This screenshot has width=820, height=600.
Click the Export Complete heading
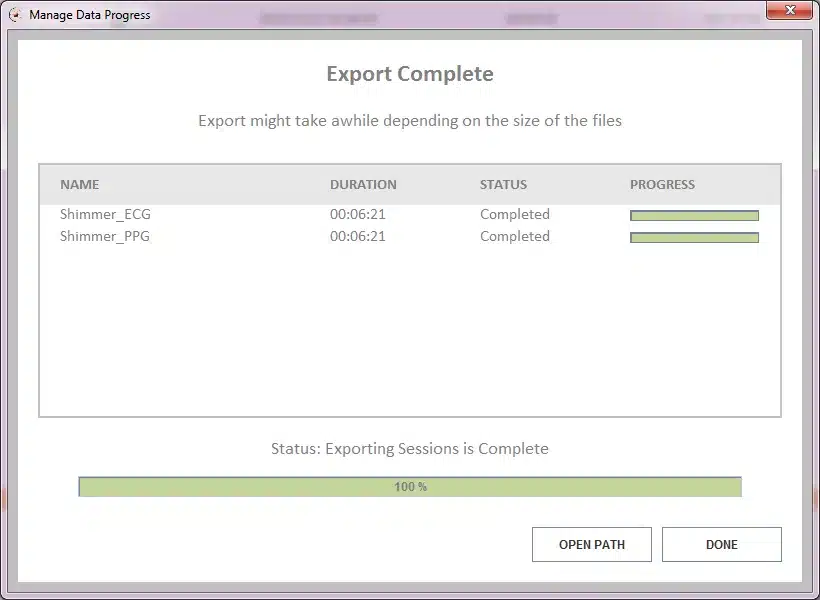(x=410, y=74)
